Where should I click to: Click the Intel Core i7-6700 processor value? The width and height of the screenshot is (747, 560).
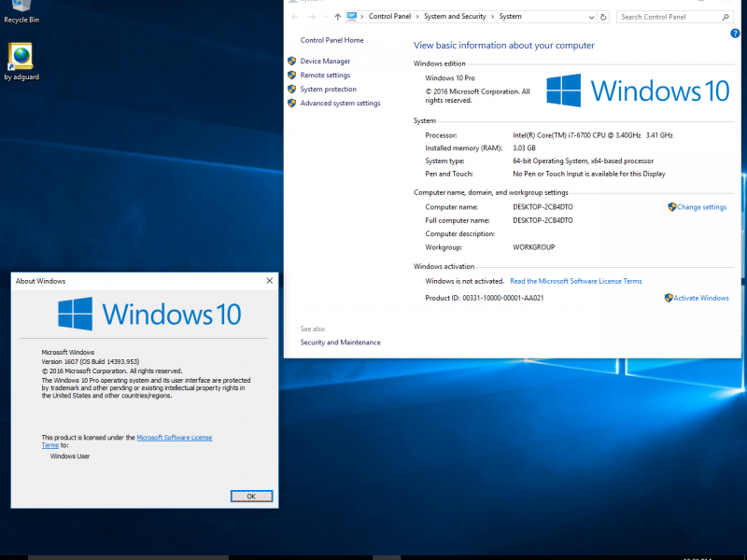593,135
